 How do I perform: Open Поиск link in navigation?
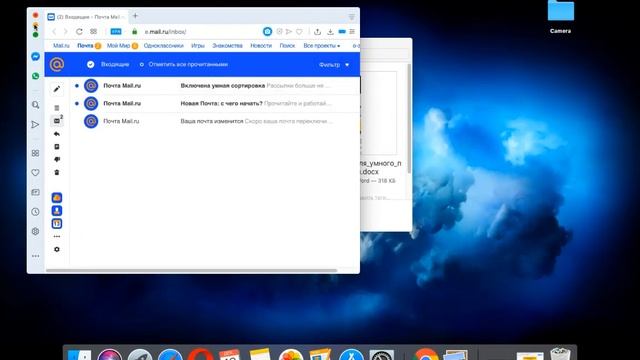287,46
